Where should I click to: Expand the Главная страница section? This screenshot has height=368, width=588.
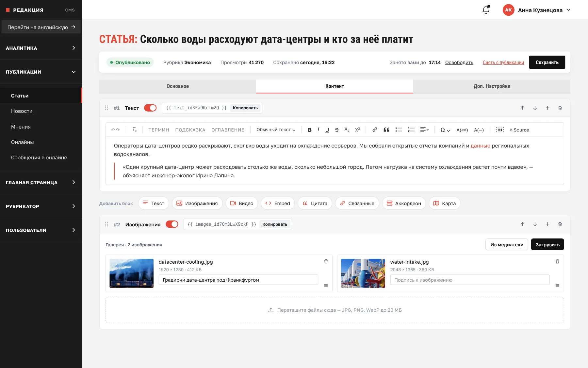click(x=41, y=182)
